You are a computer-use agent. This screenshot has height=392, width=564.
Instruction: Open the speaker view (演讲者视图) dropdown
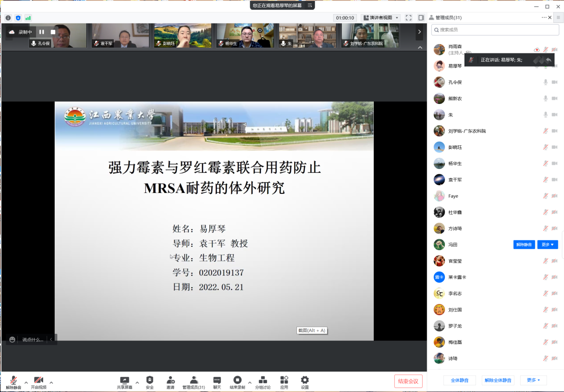tap(381, 18)
